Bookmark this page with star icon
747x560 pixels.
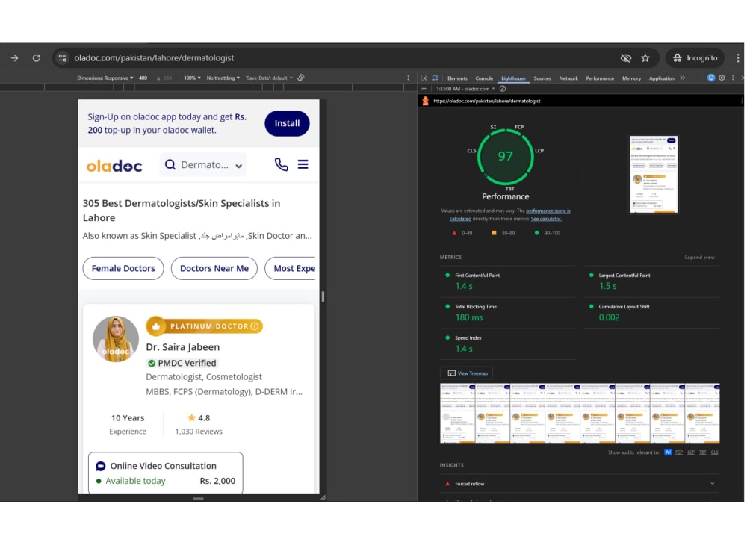point(645,58)
